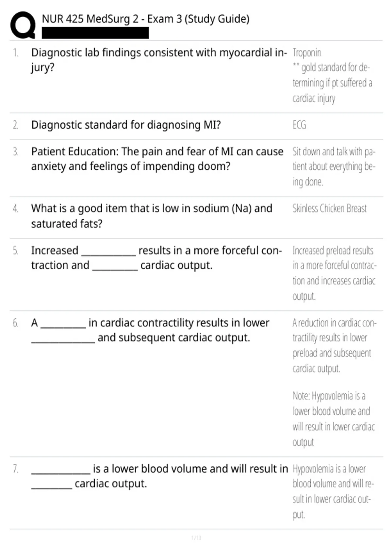Screen dimensions: 392x556
Task: Click the blank before 'cardiac output' in question 5
Action: pos(115,267)
